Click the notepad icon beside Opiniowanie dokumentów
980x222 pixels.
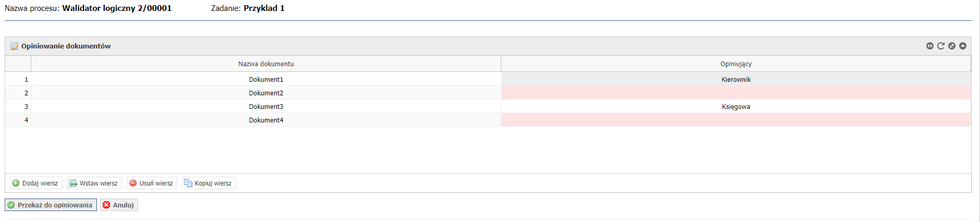point(14,46)
